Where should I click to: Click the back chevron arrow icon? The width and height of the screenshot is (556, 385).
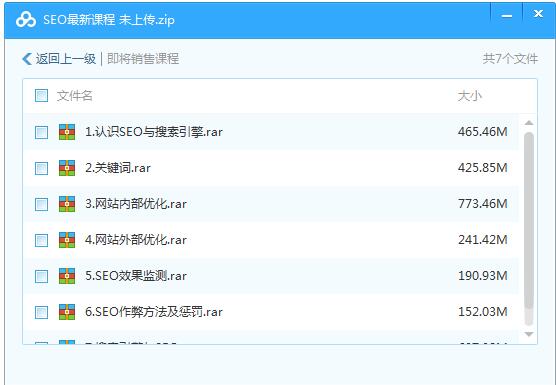coord(27,59)
